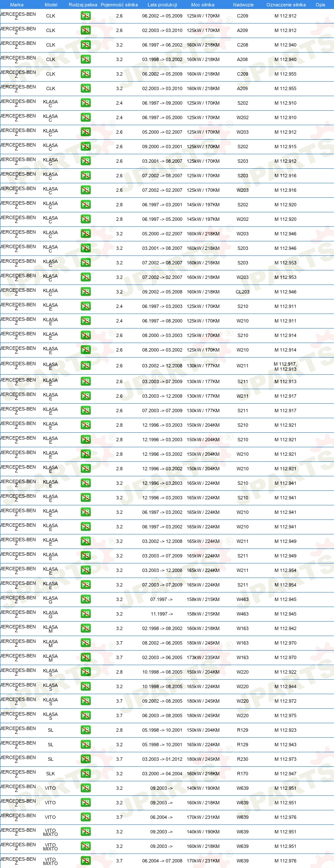Click petrol fuel icon in row with M 112.917, M 112.913
334x868 pixels.
(x=86, y=366)
